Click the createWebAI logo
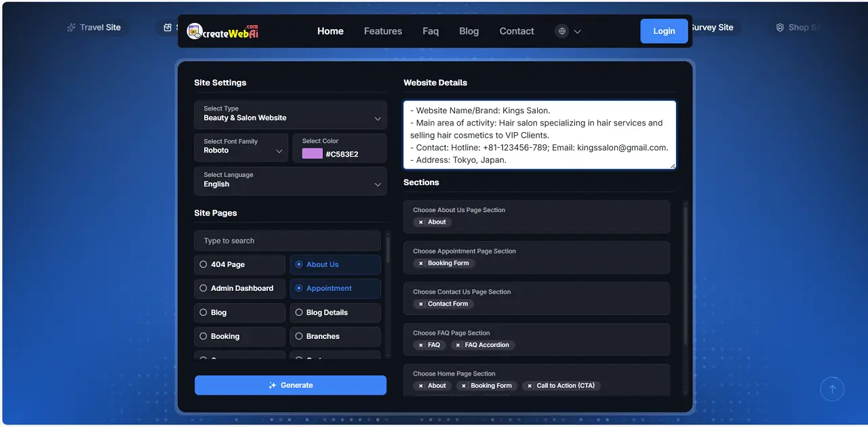The image size is (868, 427). pyautogui.click(x=222, y=30)
